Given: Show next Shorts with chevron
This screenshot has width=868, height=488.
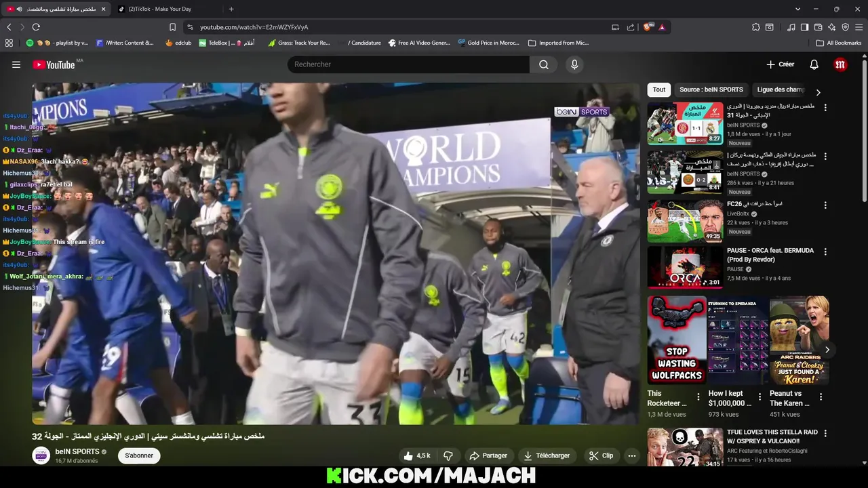Looking at the screenshot, I should tap(827, 350).
